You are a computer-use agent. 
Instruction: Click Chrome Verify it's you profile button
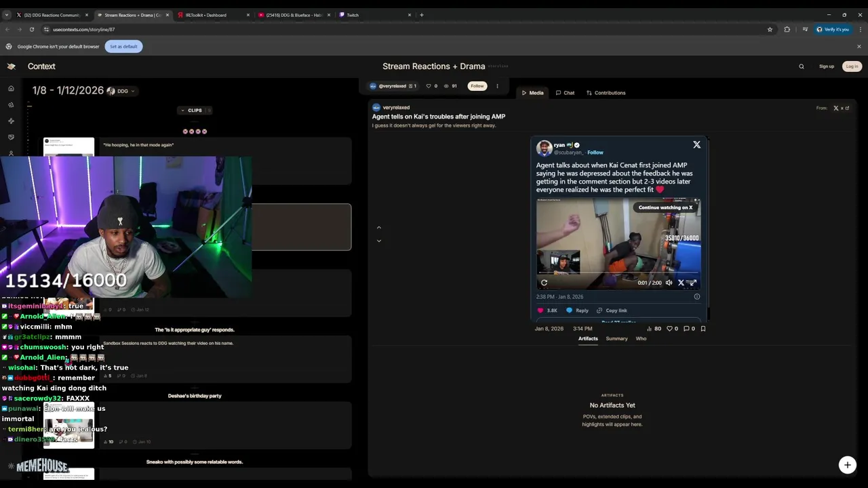833,29
